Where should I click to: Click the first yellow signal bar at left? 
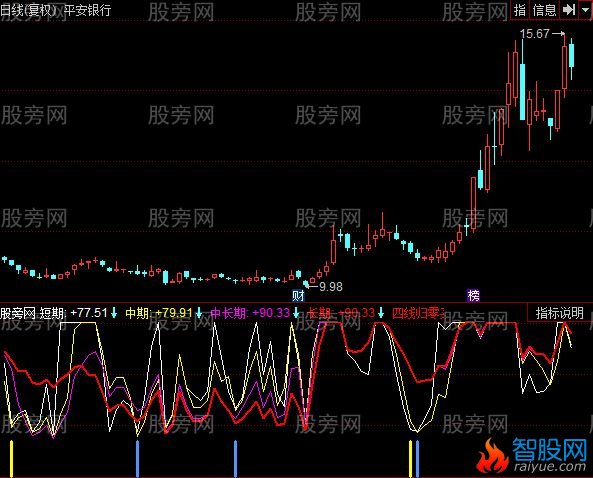pyautogui.click(x=11, y=458)
